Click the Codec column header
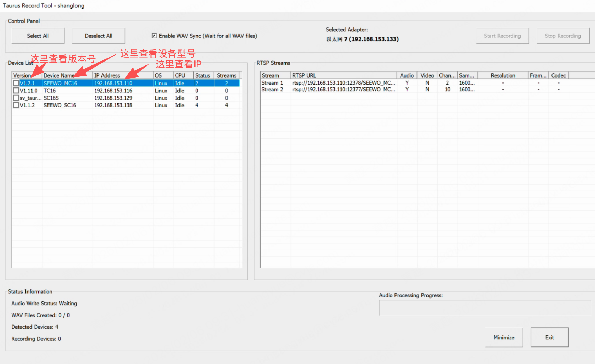The width and height of the screenshot is (595, 364). coord(558,75)
